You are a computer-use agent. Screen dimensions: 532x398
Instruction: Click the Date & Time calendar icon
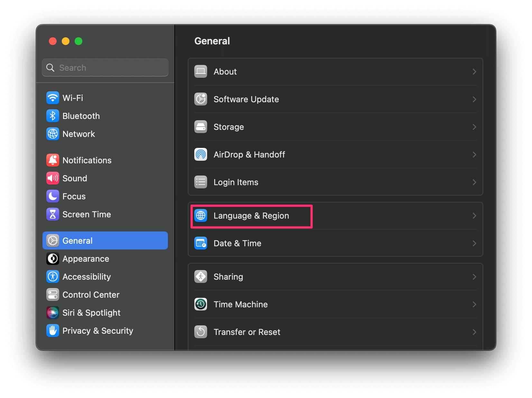pos(201,243)
